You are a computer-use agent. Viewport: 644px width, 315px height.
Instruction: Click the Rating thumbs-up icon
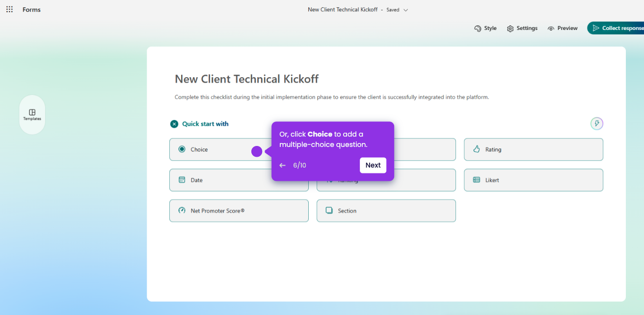coord(476,149)
